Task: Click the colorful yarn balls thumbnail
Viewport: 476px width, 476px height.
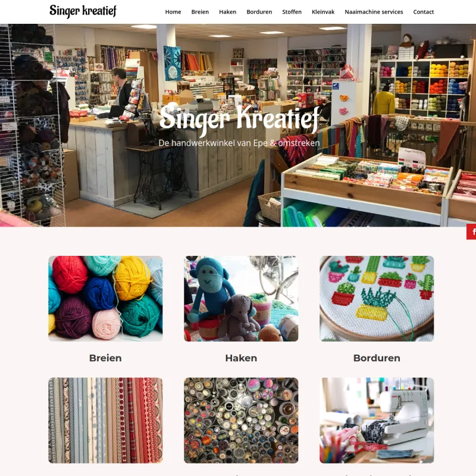Action: pos(105,299)
